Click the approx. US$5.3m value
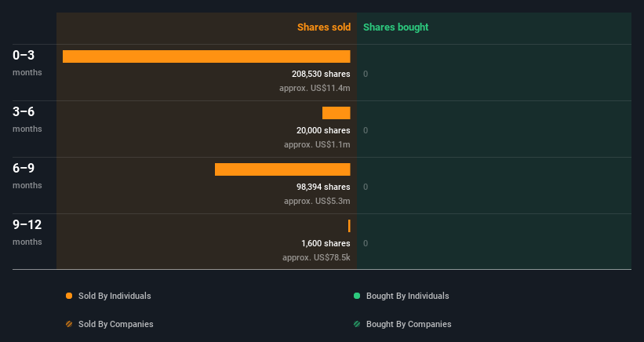 click(x=317, y=201)
